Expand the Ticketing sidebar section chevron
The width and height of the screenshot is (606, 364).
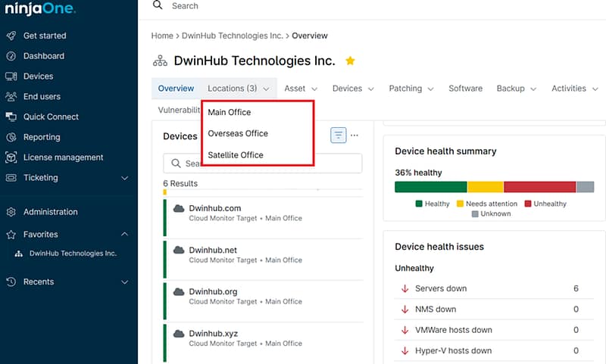pyautogui.click(x=124, y=178)
